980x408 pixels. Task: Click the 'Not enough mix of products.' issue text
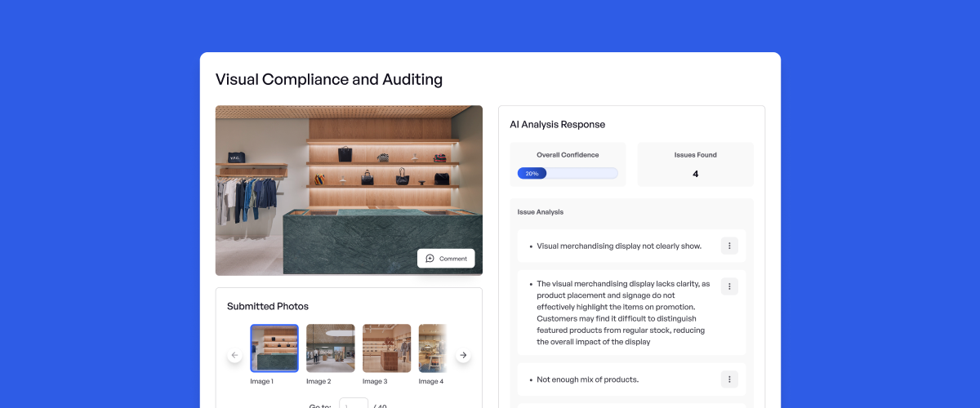(587, 379)
